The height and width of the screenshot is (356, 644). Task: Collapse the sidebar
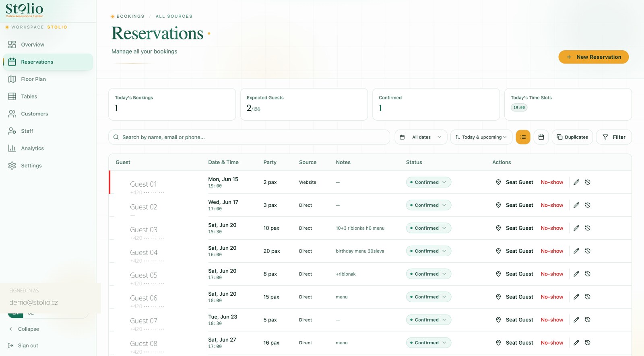[x=24, y=329]
